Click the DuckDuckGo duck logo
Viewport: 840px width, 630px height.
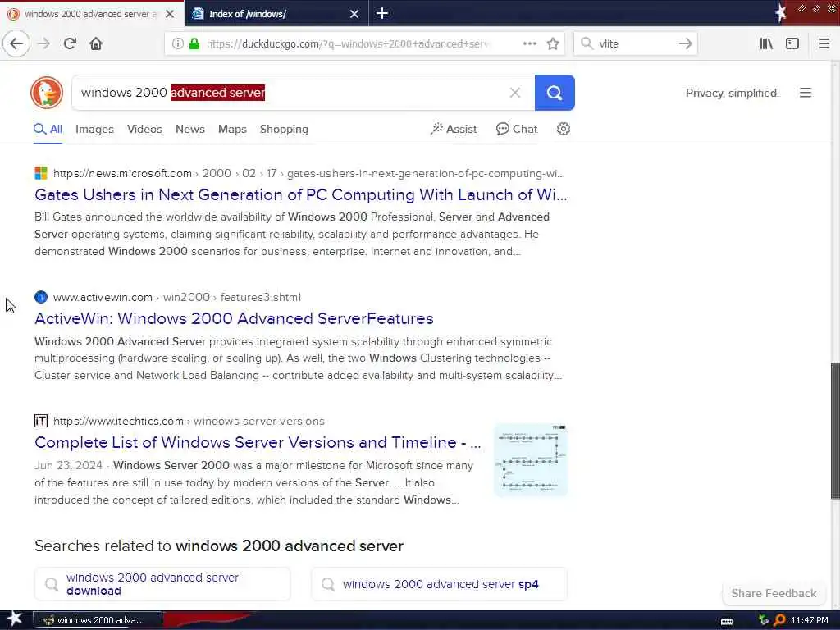pyautogui.click(x=47, y=93)
